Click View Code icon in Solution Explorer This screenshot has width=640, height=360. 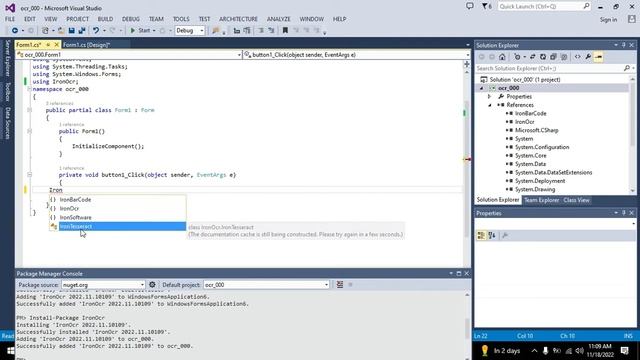[x=578, y=57]
